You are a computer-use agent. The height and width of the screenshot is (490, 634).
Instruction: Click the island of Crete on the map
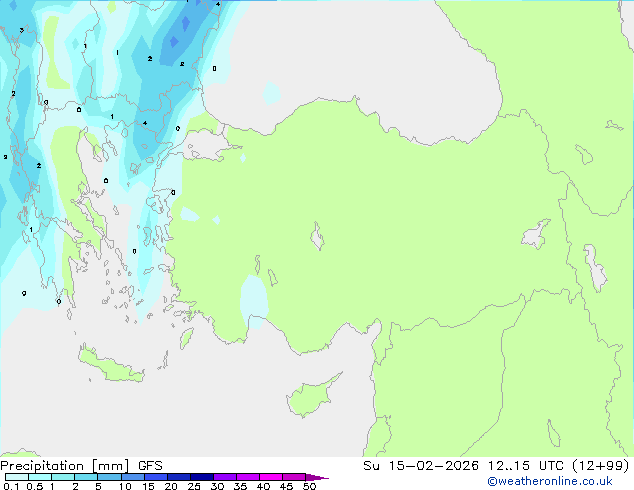(x=111, y=366)
